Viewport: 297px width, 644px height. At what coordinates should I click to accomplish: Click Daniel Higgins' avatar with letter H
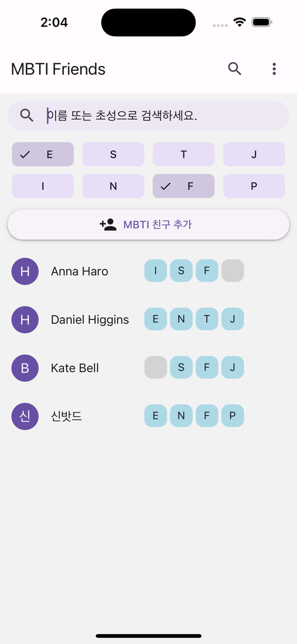click(x=25, y=319)
